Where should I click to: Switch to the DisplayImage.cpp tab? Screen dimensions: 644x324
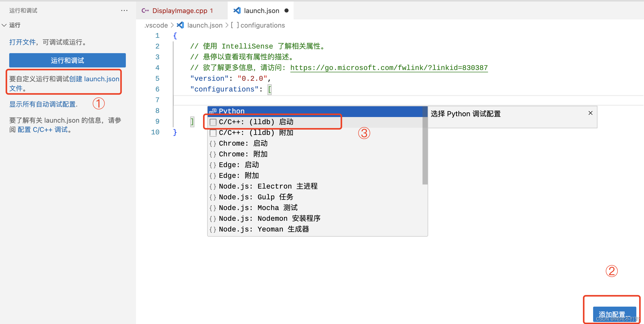point(182,10)
